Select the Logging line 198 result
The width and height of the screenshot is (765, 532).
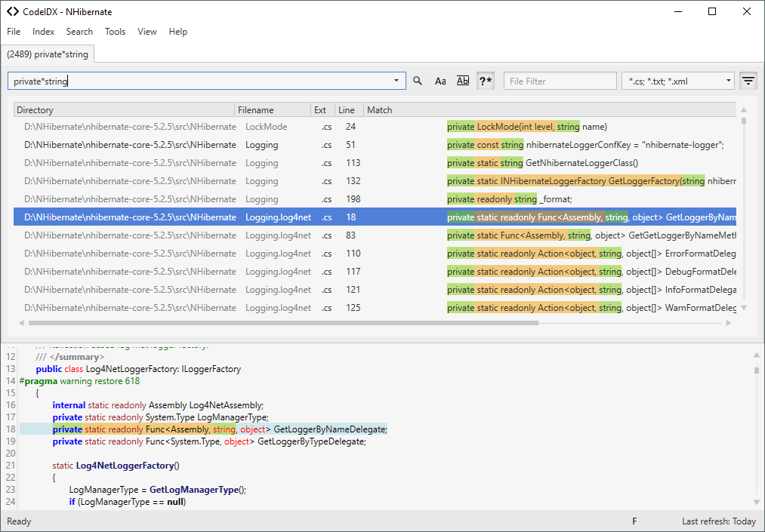click(375, 199)
